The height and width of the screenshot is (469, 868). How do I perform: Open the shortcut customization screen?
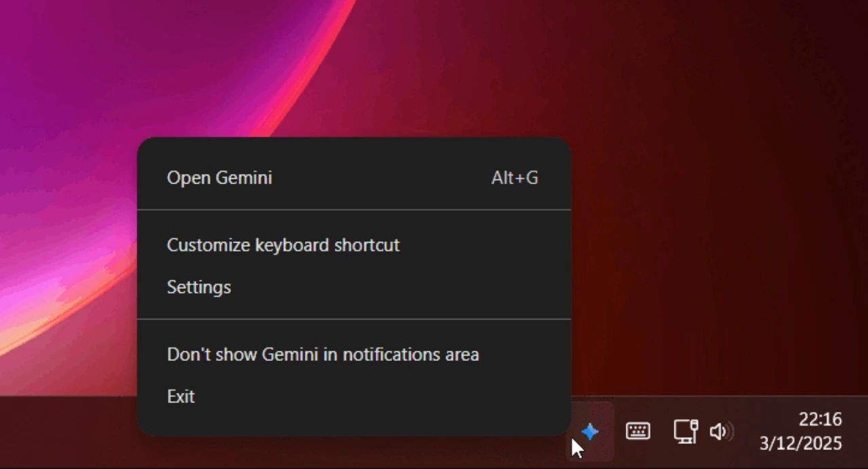coord(283,245)
